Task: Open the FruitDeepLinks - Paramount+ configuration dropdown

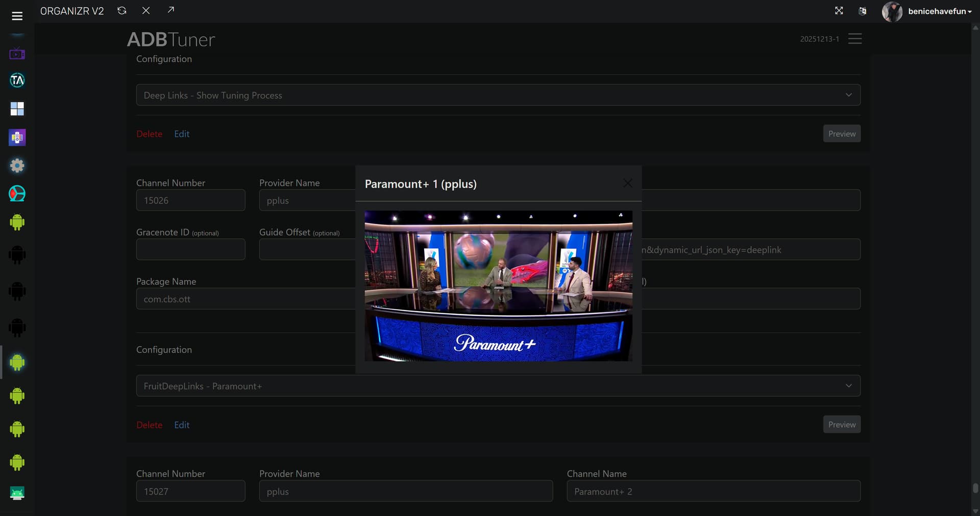Action: [x=498, y=386]
